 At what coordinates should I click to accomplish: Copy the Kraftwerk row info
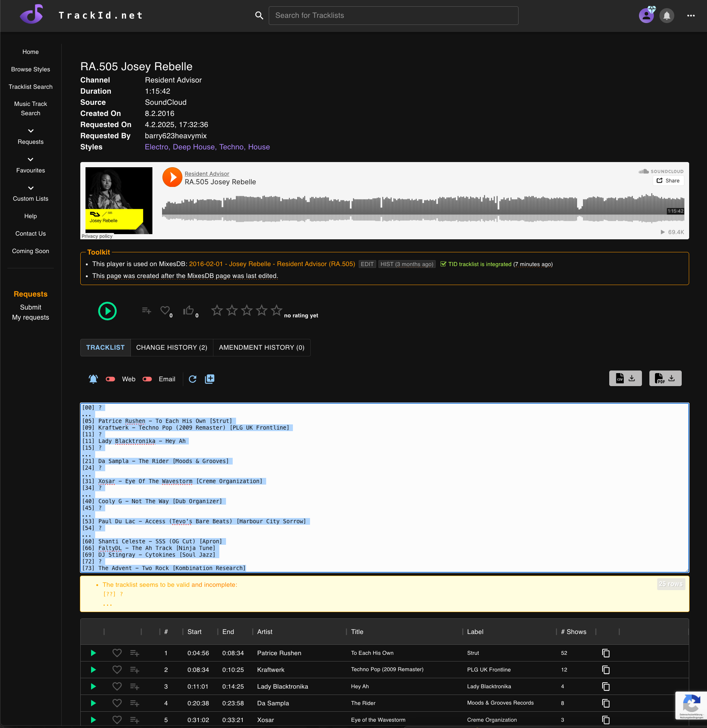(x=606, y=670)
